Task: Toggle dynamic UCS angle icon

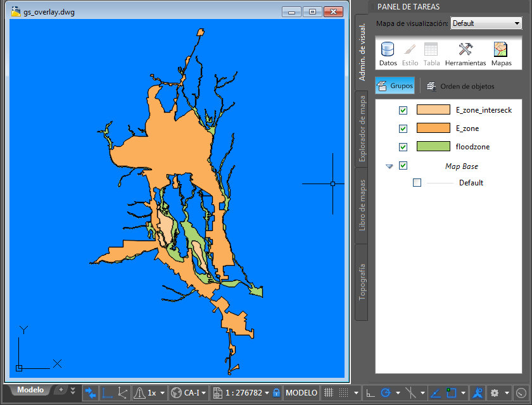Action: coord(435,393)
